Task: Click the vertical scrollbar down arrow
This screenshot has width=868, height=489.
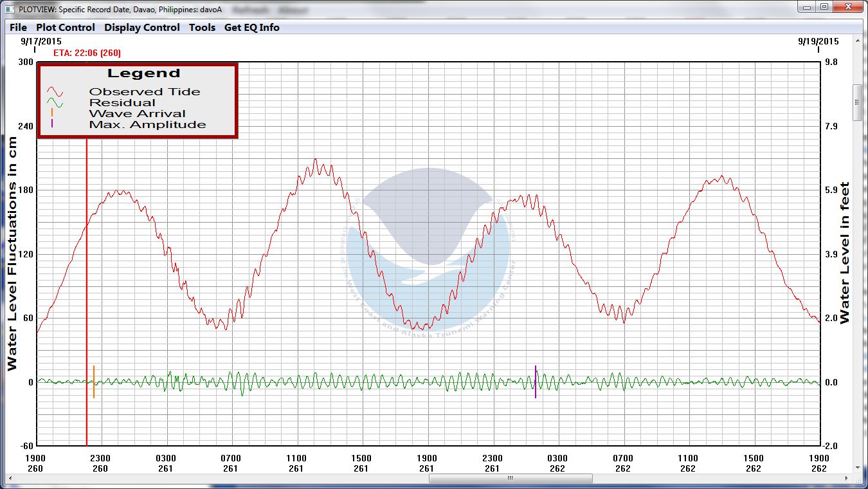Action: pyautogui.click(x=857, y=468)
